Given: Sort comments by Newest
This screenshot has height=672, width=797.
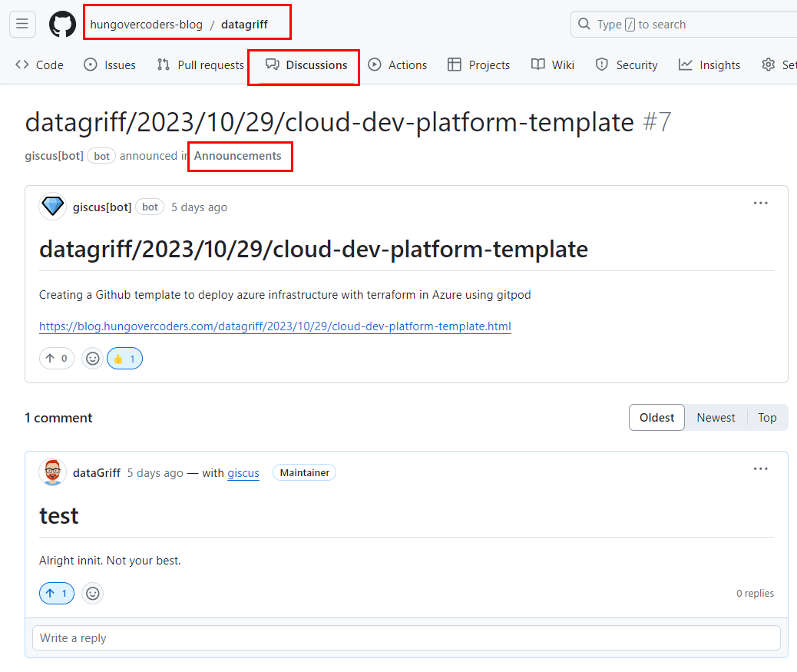Looking at the screenshot, I should tap(716, 417).
